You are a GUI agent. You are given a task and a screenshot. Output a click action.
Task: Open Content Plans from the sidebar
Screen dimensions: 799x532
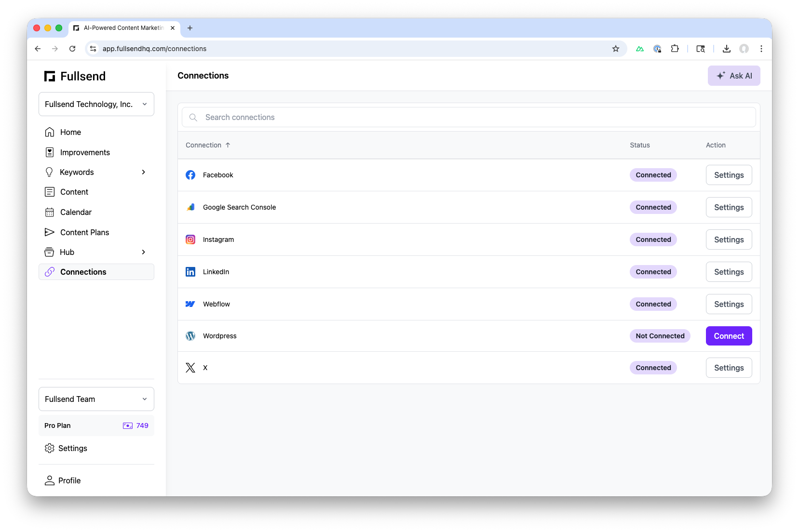pyautogui.click(x=84, y=232)
